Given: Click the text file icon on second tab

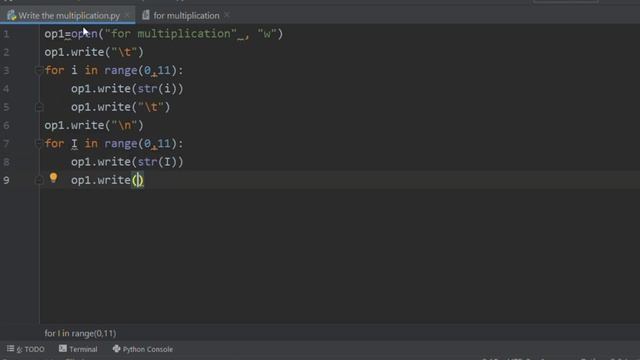Looking at the screenshot, I should (x=146, y=15).
